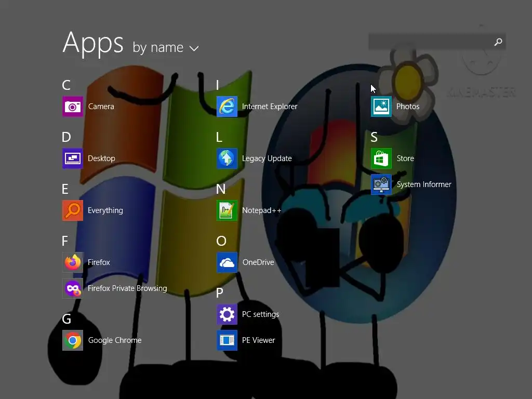Viewport: 532px width, 399px height.
Task: Click the 'Legacy Update' label
Action: 267,159
